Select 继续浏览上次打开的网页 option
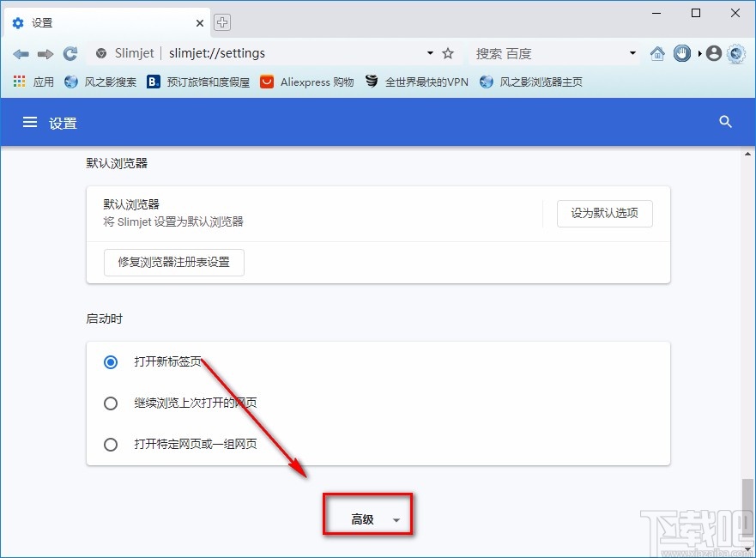The image size is (756, 558). [110, 403]
